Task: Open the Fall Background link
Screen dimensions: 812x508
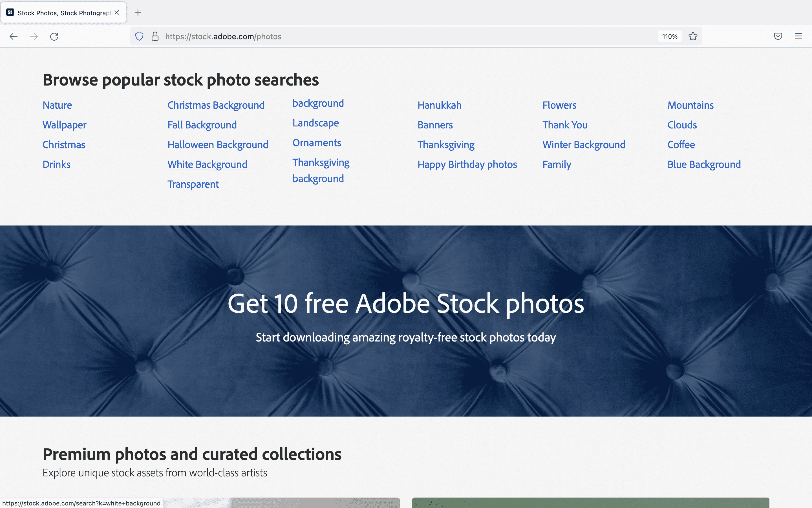Action: [202, 125]
